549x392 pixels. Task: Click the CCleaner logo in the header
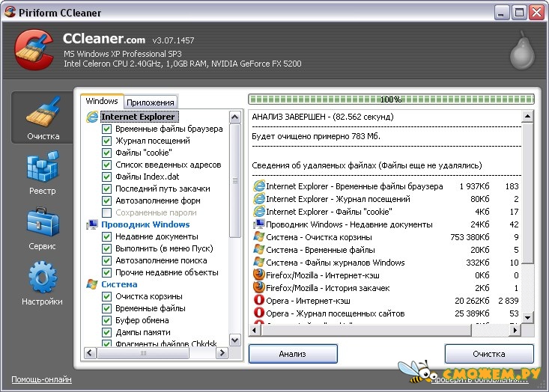click(34, 49)
